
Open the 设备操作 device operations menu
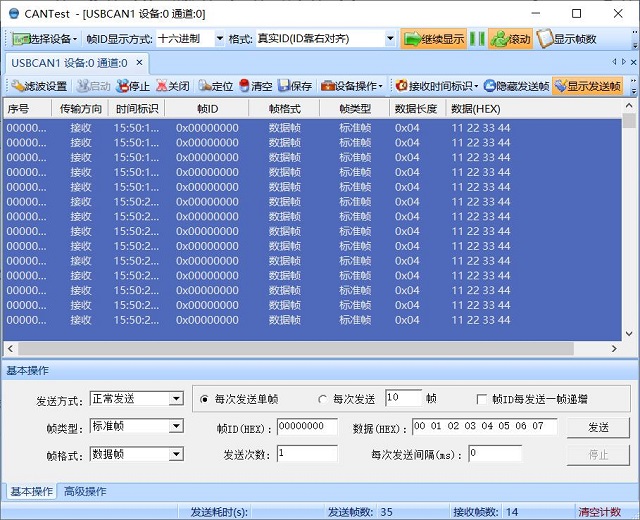click(352, 86)
